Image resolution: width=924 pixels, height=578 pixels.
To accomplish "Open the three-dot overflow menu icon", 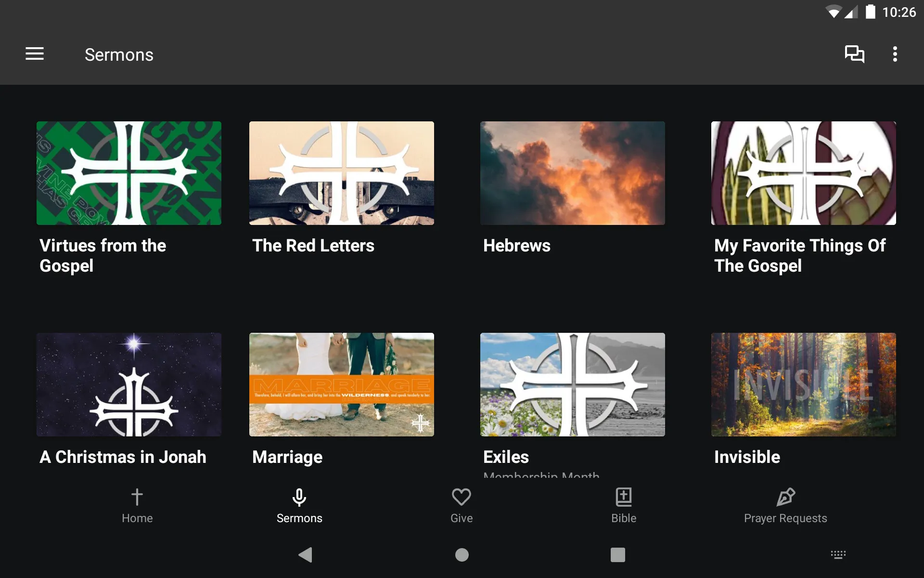I will [x=896, y=54].
